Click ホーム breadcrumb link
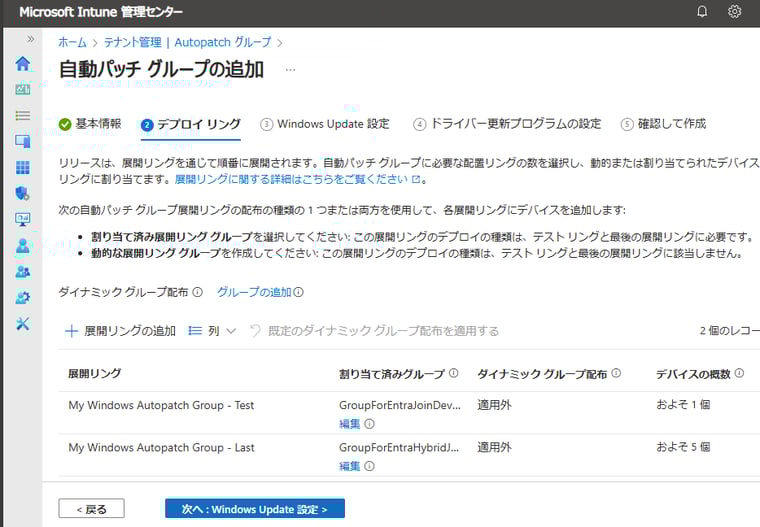This screenshot has height=527, width=760. (x=72, y=43)
